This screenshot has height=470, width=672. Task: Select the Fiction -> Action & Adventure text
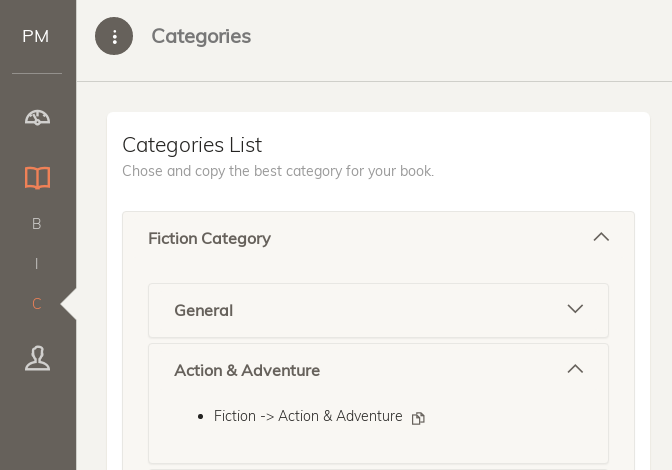[308, 416]
